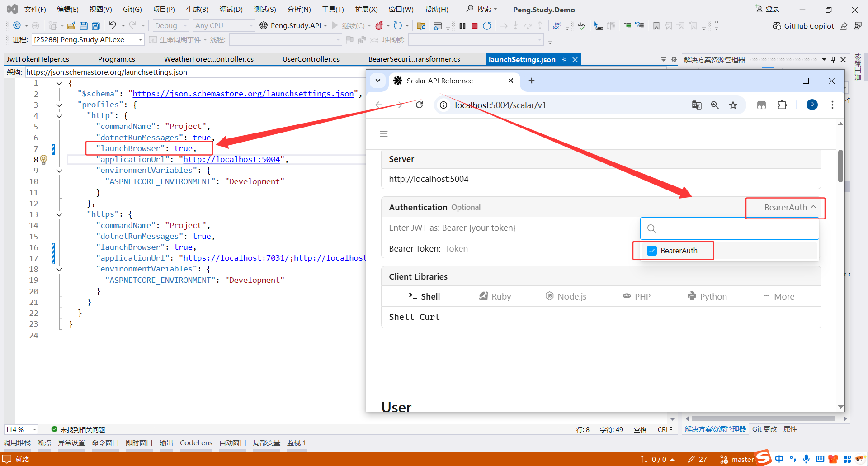Click the Restart debugging icon

487,26
